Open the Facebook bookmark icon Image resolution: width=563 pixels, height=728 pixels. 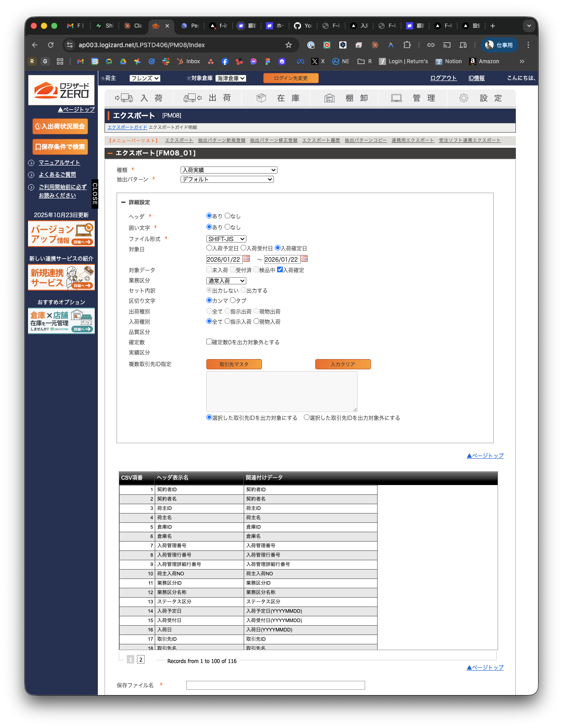point(225,61)
